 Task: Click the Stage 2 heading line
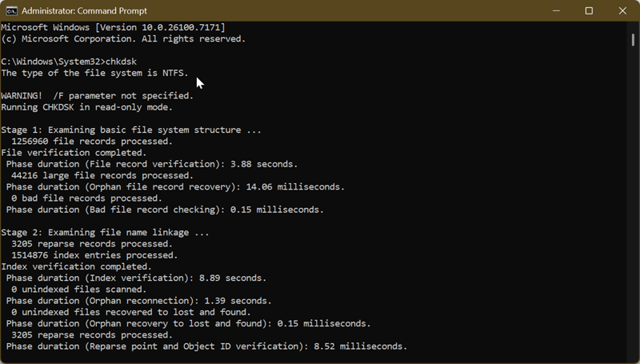click(106, 233)
